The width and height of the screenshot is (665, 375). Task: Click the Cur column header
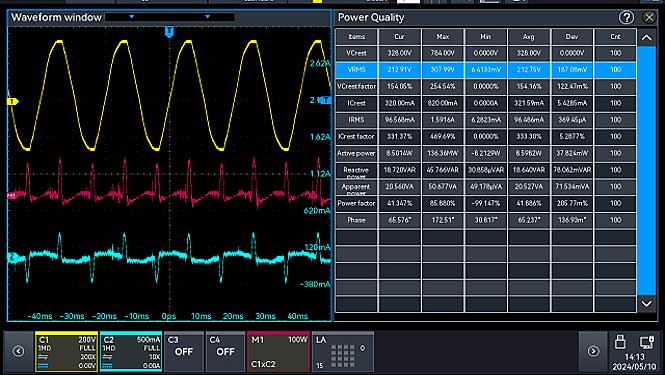tap(400, 36)
